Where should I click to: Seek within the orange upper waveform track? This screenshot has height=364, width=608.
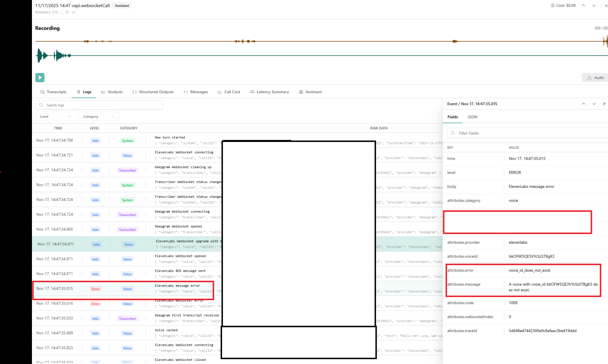pyautogui.click(x=321, y=41)
